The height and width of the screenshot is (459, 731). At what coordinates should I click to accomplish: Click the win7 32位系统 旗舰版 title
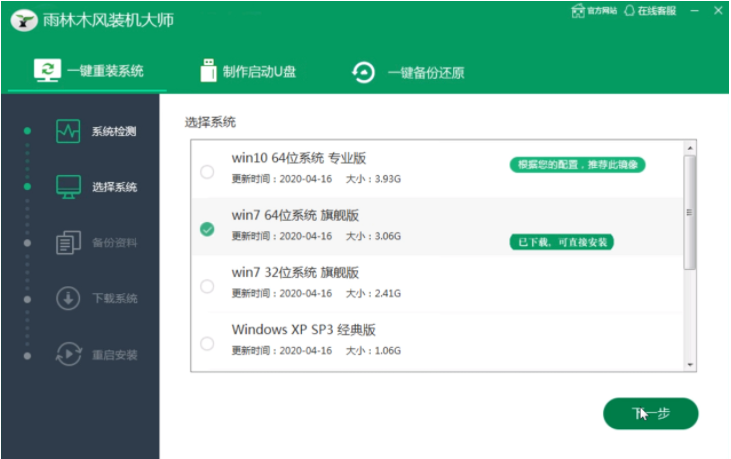(295, 272)
